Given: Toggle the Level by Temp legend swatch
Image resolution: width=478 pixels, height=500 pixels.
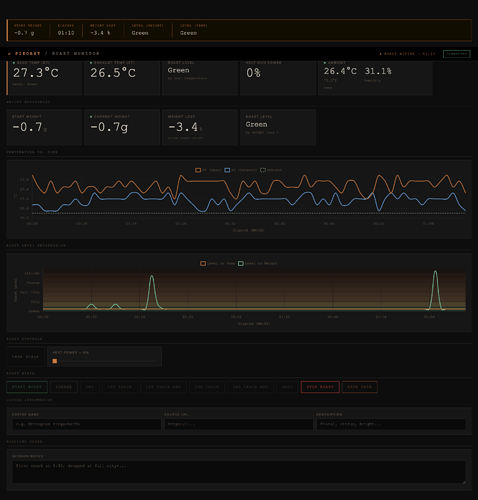Looking at the screenshot, I should 203,263.
